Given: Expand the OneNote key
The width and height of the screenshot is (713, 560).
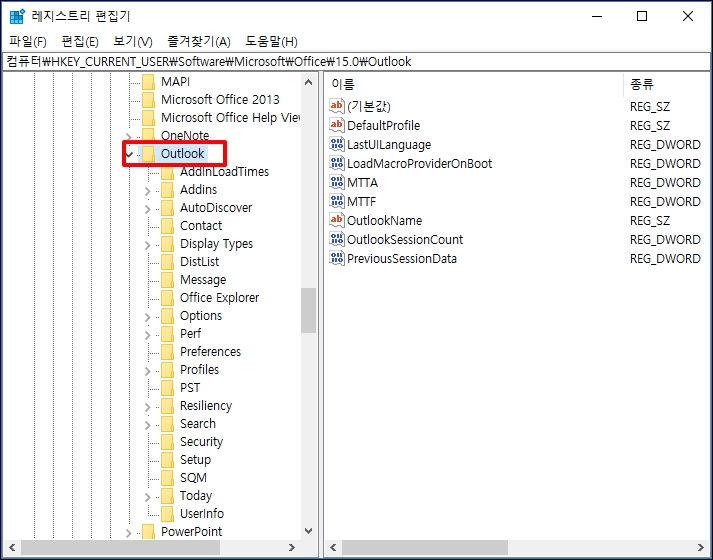Looking at the screenshot, I should coord(128,136).
